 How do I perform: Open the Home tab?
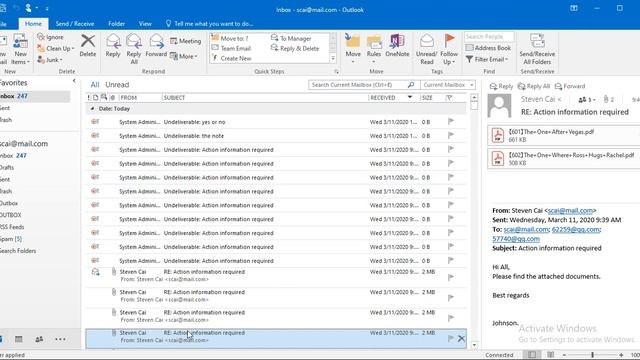click(x=33, y=24)
